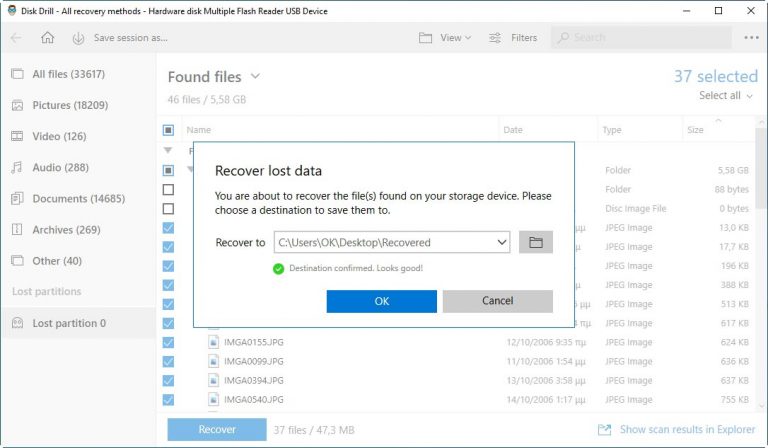Click the Show in Explorer export icon

[604, 430]
